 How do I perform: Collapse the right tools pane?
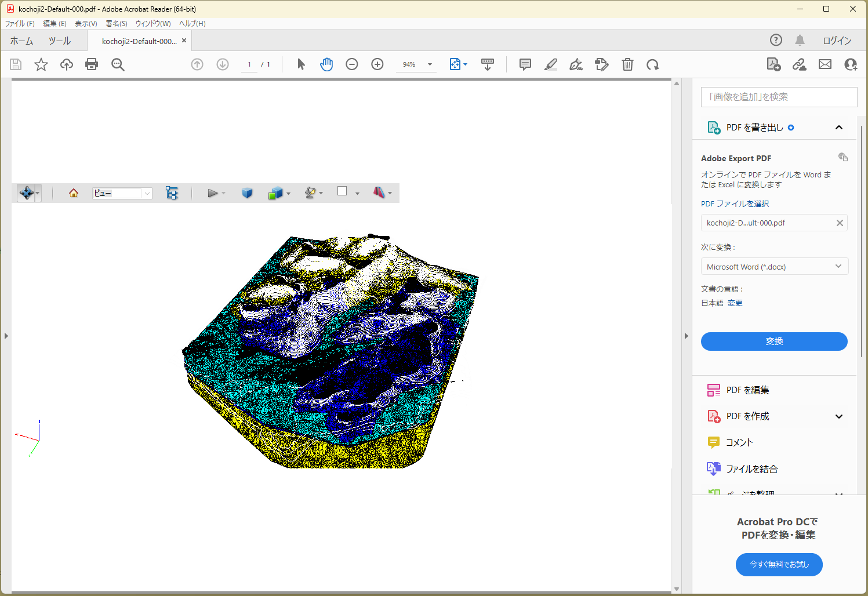coord(687,336)
